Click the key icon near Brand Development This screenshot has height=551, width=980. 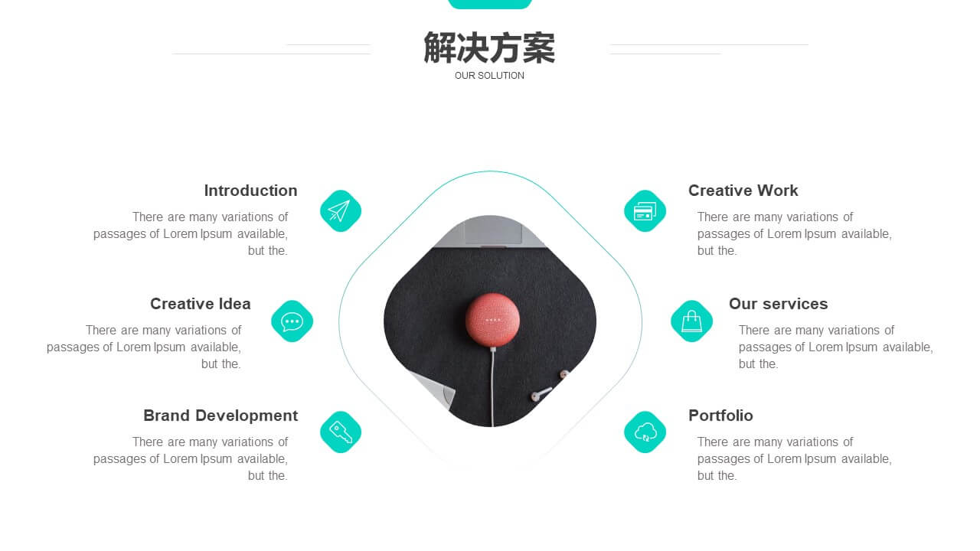341,432
